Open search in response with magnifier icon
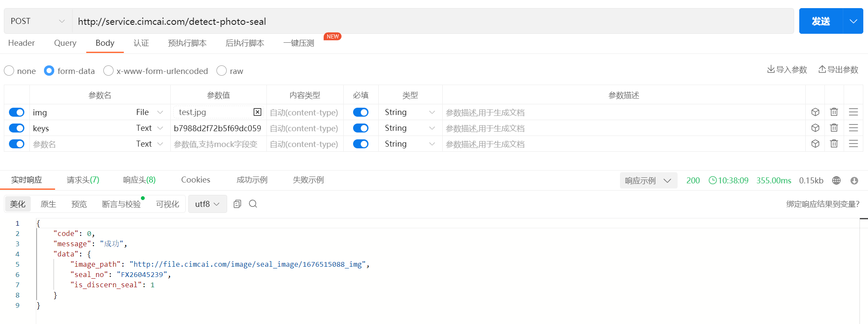Screen dimensions: 868x324 253,204
